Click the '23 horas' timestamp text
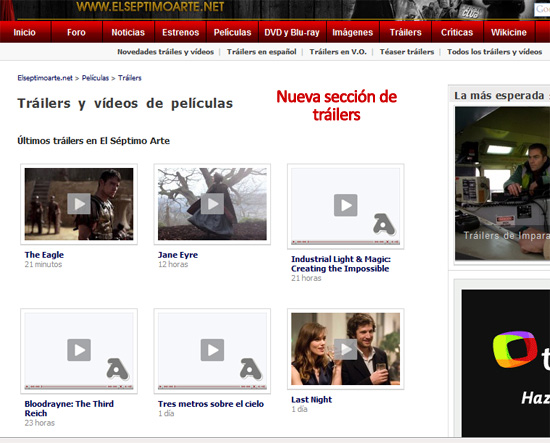550x443 pixels. pyautogui.click(x=40, y=423)
